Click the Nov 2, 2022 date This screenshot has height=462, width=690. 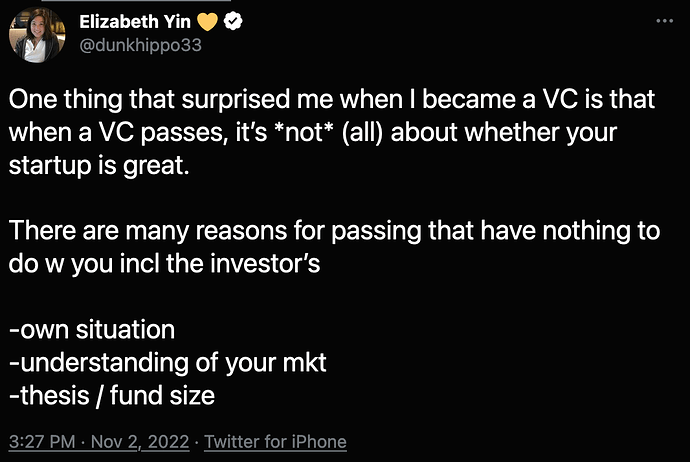[x=141, y=441]
